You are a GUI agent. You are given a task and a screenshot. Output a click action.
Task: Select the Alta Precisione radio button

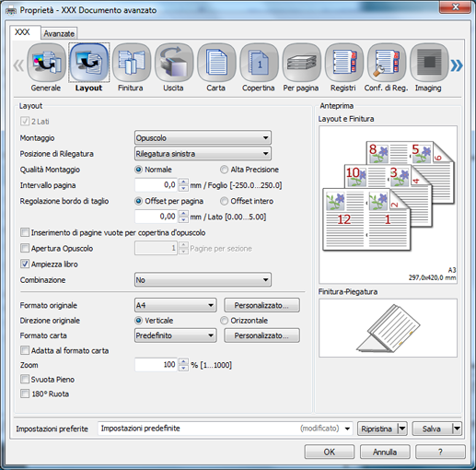[225, 170]
